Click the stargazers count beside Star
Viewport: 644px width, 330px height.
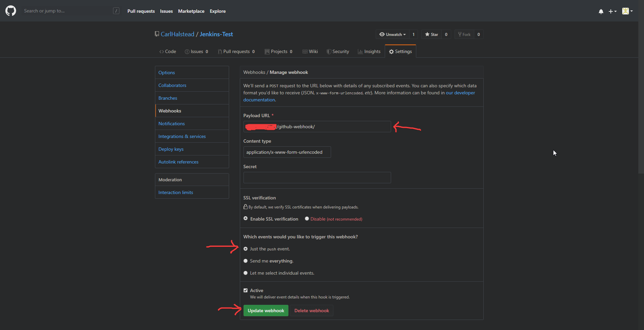[446, 34]
